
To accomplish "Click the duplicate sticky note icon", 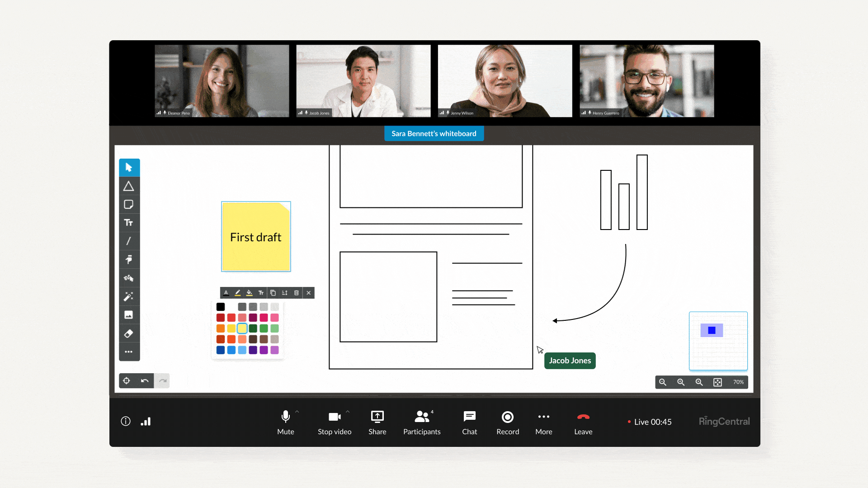I will [274, 292].
